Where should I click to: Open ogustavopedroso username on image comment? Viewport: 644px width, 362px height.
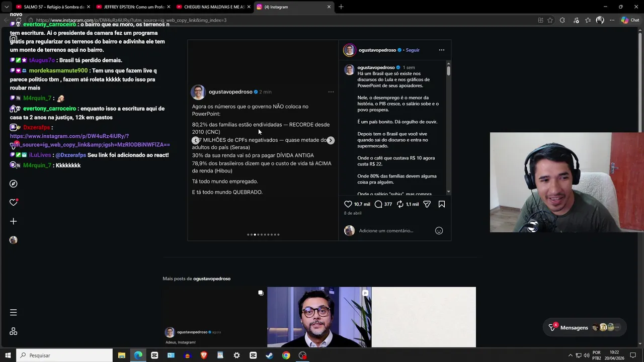(x=230, y=92)
